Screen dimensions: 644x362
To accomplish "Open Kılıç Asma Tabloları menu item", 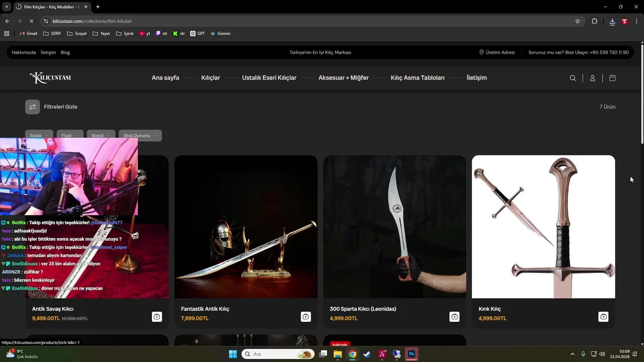I will pyautogui.click(x=418, y=78).
